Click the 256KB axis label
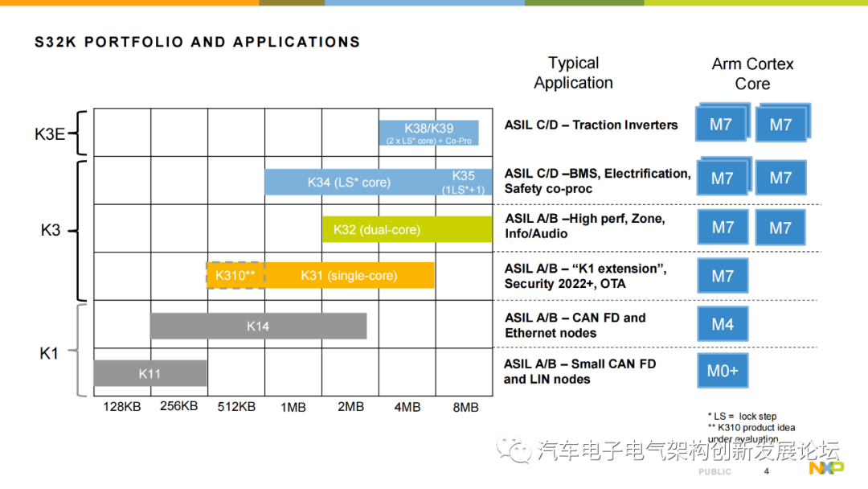 coord(178,406)
